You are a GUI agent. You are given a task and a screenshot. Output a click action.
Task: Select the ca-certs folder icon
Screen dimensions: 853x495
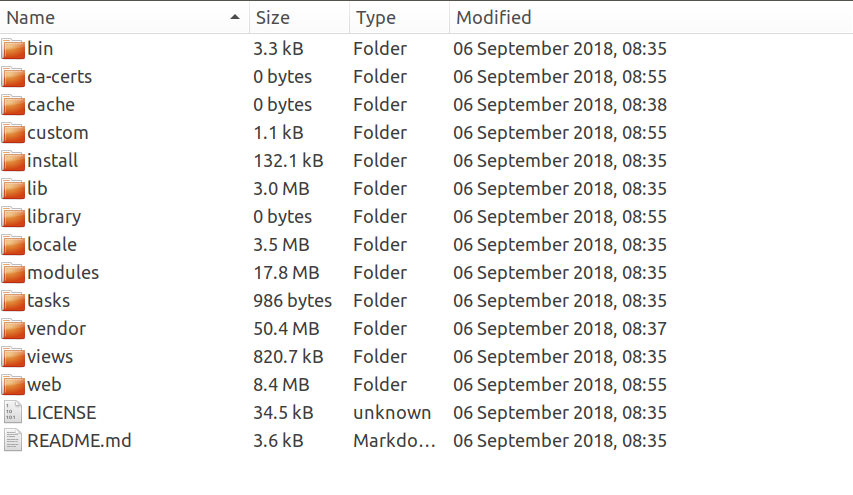(x=13, y=77)
